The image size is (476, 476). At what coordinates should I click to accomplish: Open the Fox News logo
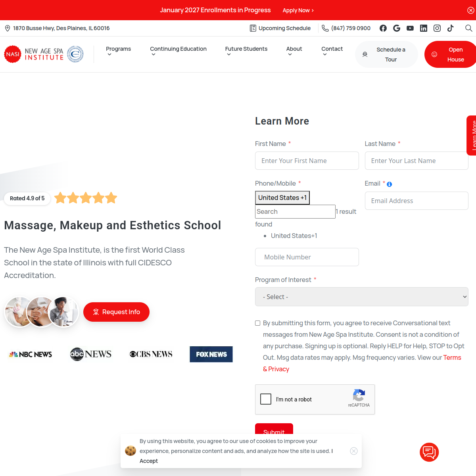click(x=211, y=354)
